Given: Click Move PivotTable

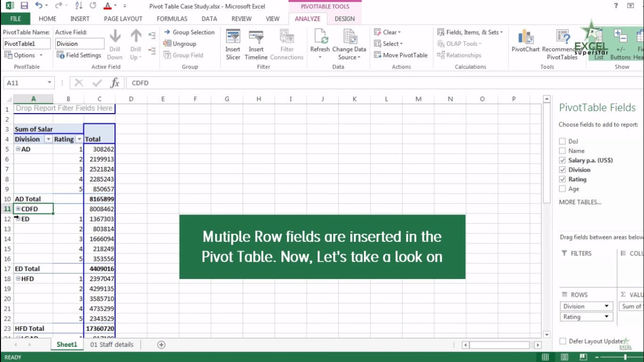Looking at the screenshot, I should pyautogui.click(x=400, y=55).
